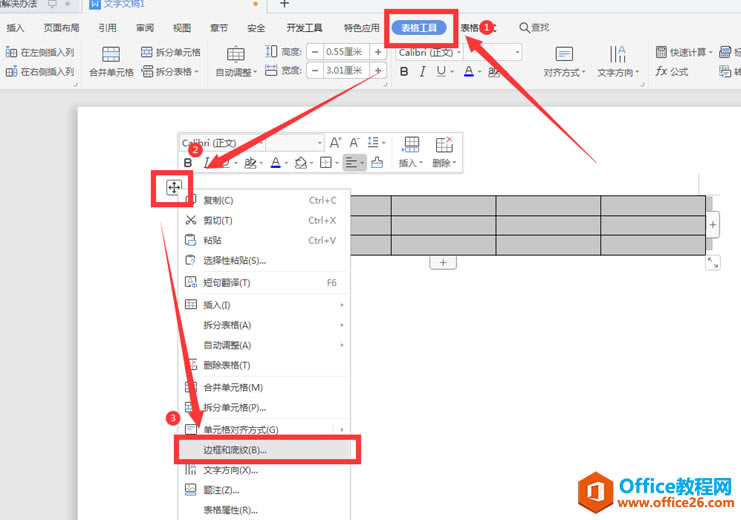Image resolution: width=741 pixels, height=520 pixels.
Task: Open the Page Layout (页面布局) tab
Action: click(61, 28)
